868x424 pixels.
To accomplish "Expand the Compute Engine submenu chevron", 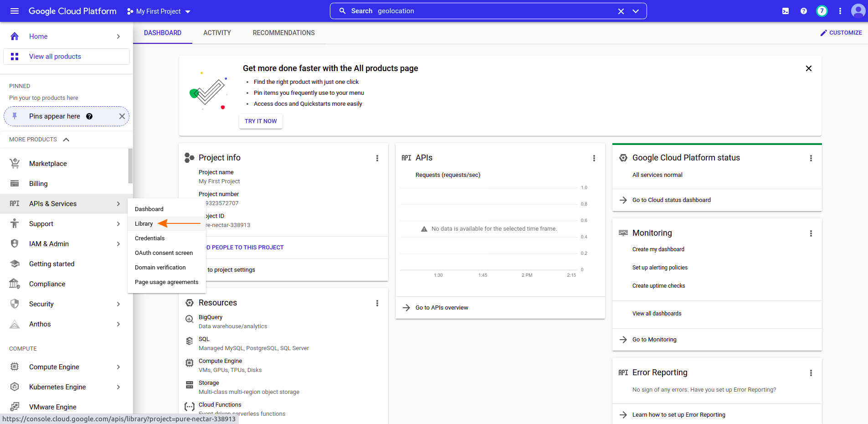I will (x=118, y=367).
